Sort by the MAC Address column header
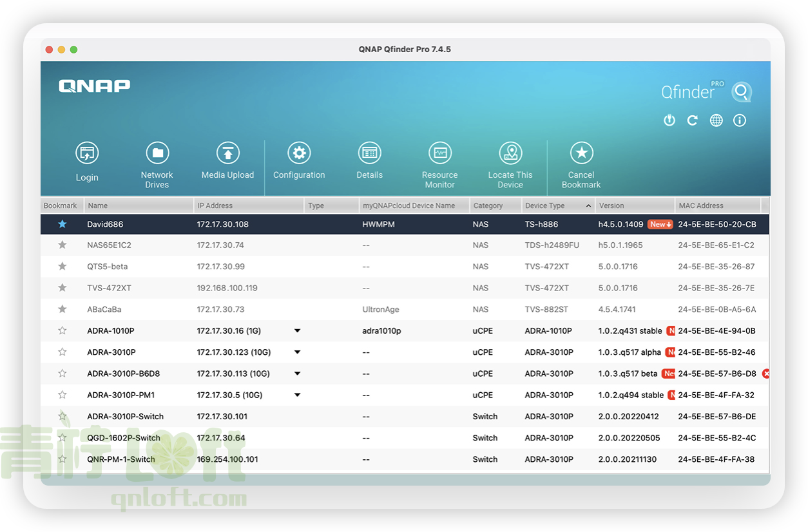808x532 pixels. 717,206
